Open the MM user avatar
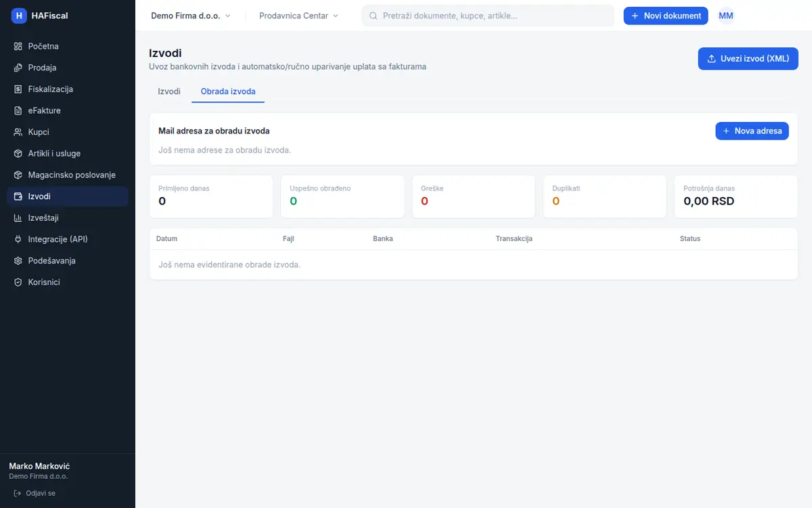Image resolution: width=812 pixels, height=508 pixels. tap(726, 16)
